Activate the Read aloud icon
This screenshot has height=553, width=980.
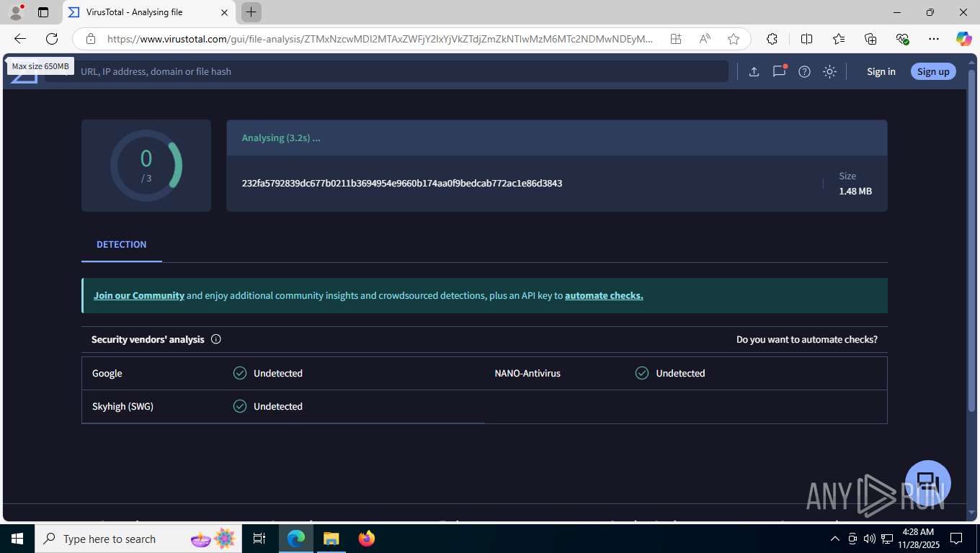(x=705, y=39)
